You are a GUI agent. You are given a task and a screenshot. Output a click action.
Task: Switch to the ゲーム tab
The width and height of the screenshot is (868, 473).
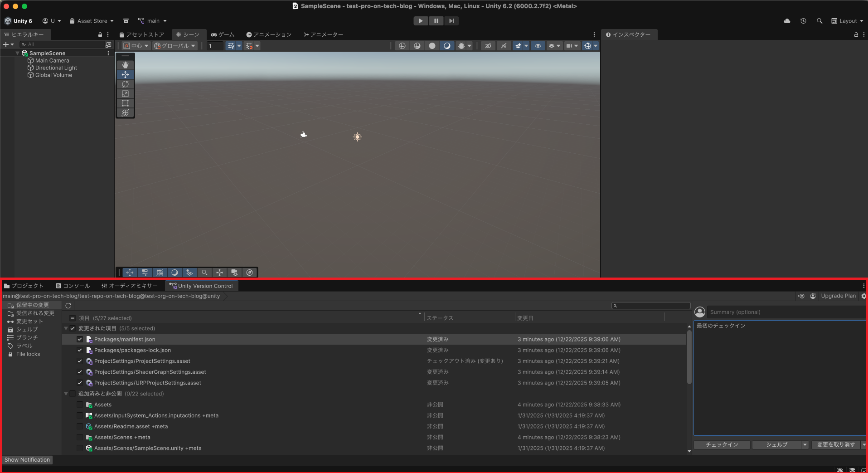tap(223, 34)
